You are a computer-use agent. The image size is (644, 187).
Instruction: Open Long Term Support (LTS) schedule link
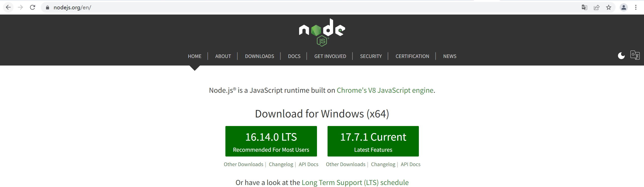355,182
